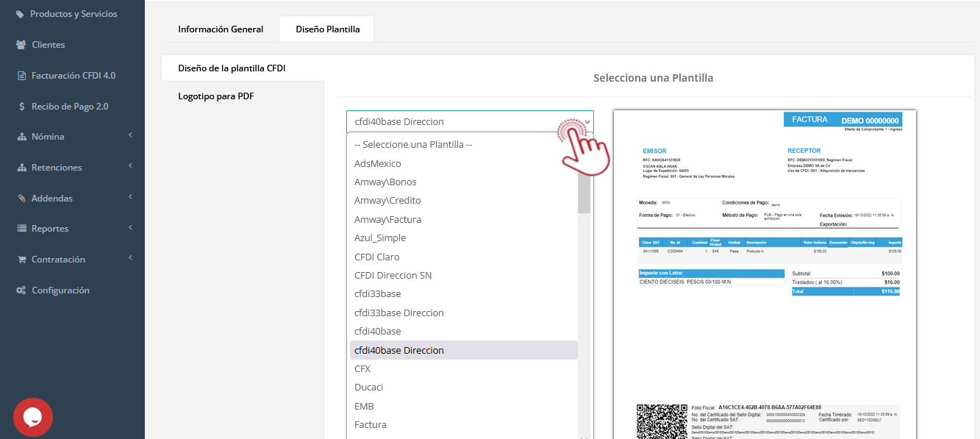The width and height of the screenshot is (980, 439).
Task: Expand the Addendas submenu arrow
Action: [x=130, y=197]
